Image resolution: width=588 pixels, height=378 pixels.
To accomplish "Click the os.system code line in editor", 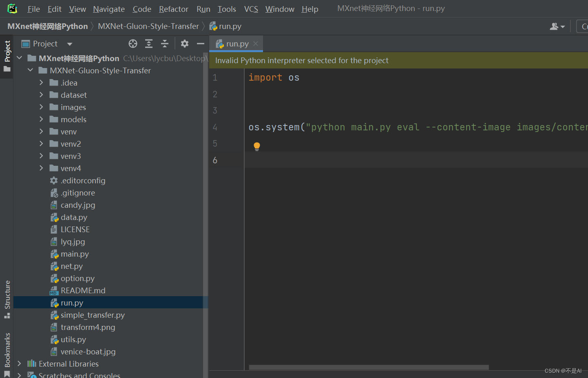I will pos(418,127).
